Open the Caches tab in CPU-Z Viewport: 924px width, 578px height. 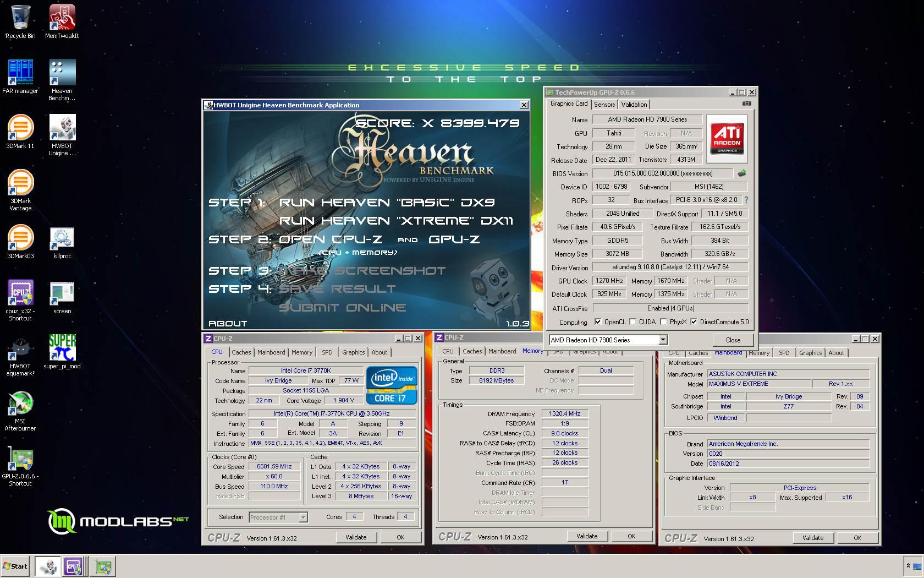coord(241,352)
